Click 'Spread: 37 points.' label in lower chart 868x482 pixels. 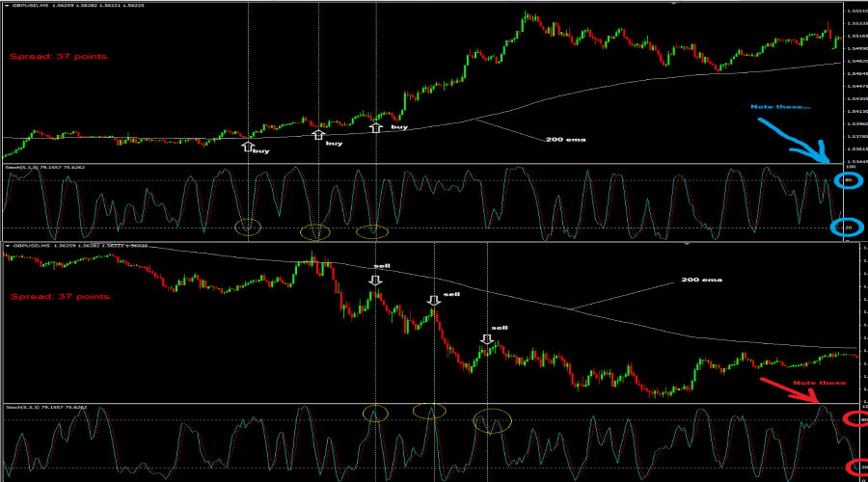pyautogui.click(x=61, y=297)
